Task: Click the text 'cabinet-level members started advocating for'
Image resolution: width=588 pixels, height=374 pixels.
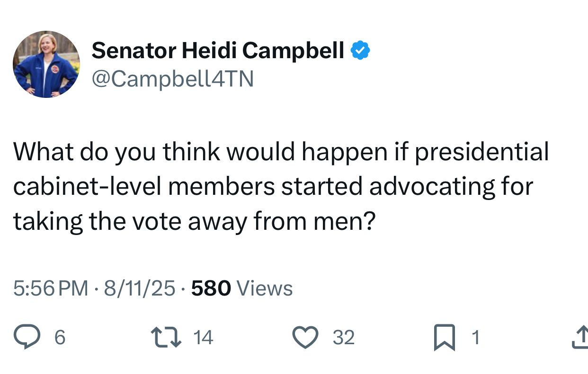Action: 273,186
